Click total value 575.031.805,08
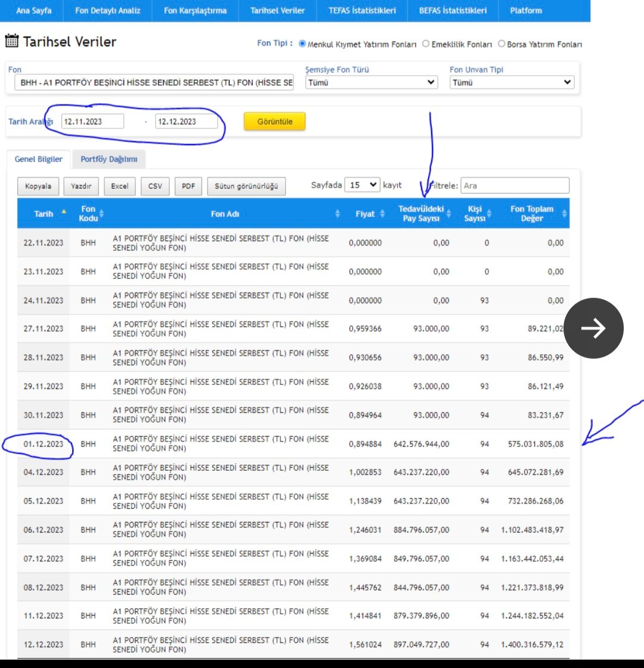This screenshot has width=644, height=668. [x=535, y=444]
